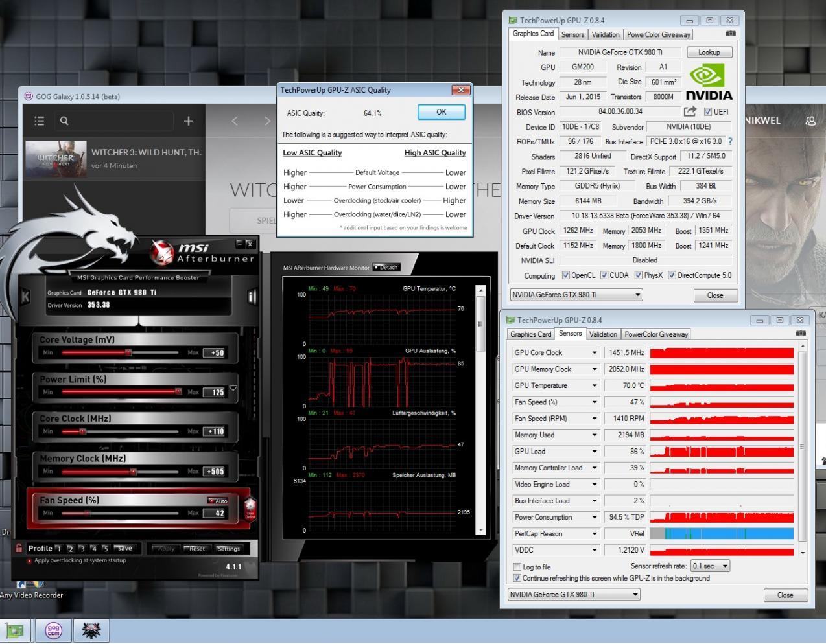This screenshot has height=644, width=826.
Task: Click the GOG Galaxy search magnifier icon
Action: click(64, 121)
